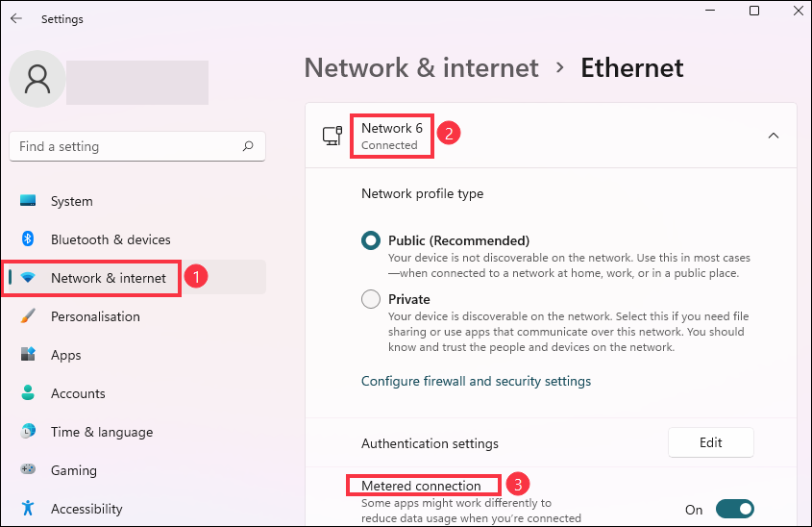
Task: Select the Private network profile radio
Action: pyautogui.click(x=371, y=299)
